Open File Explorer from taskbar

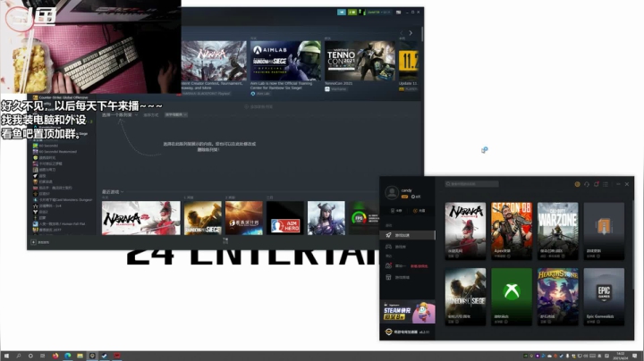tap(80, 356)
